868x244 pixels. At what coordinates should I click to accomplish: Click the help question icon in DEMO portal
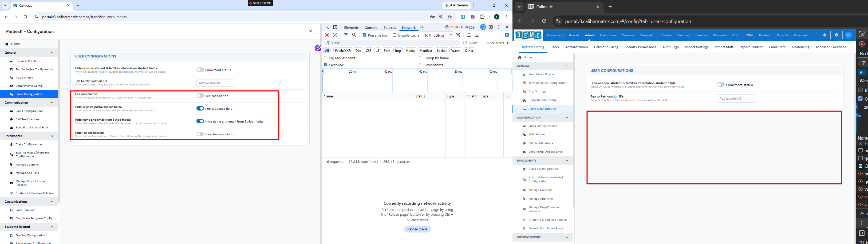pos(836,35)
